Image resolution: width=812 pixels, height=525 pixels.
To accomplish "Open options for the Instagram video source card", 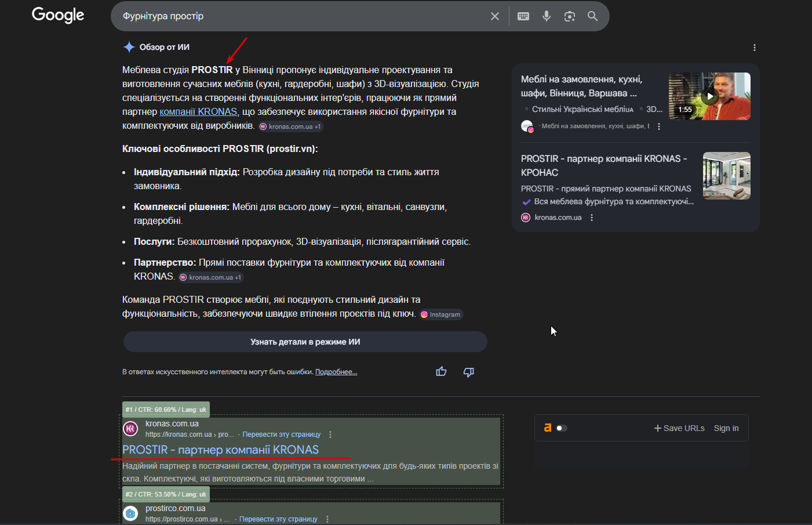I will (x=659, y=126).
